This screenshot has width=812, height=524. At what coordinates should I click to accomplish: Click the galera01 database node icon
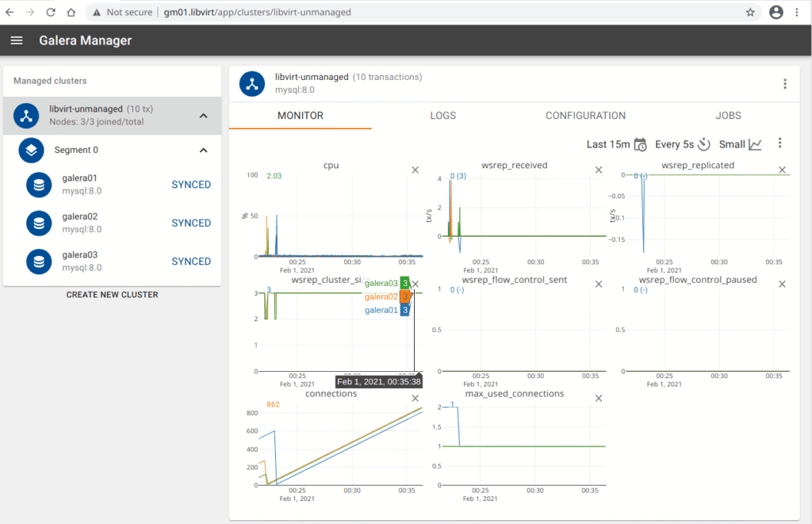pyautogui.click(x=39, y=185)
